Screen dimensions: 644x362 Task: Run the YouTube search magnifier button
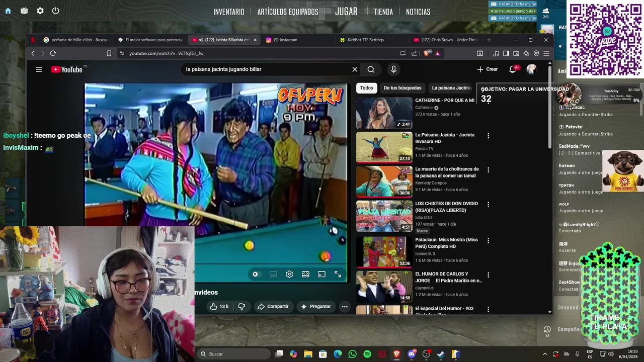[371, 69]
